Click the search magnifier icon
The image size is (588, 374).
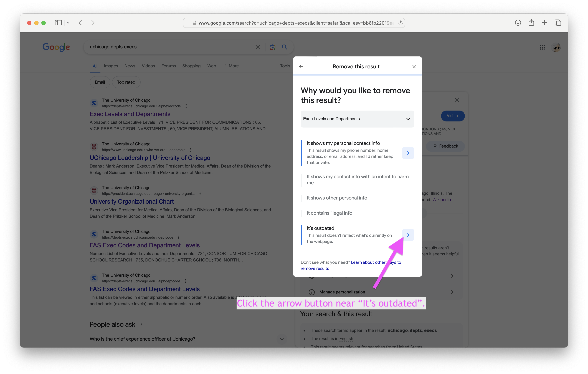285,47
